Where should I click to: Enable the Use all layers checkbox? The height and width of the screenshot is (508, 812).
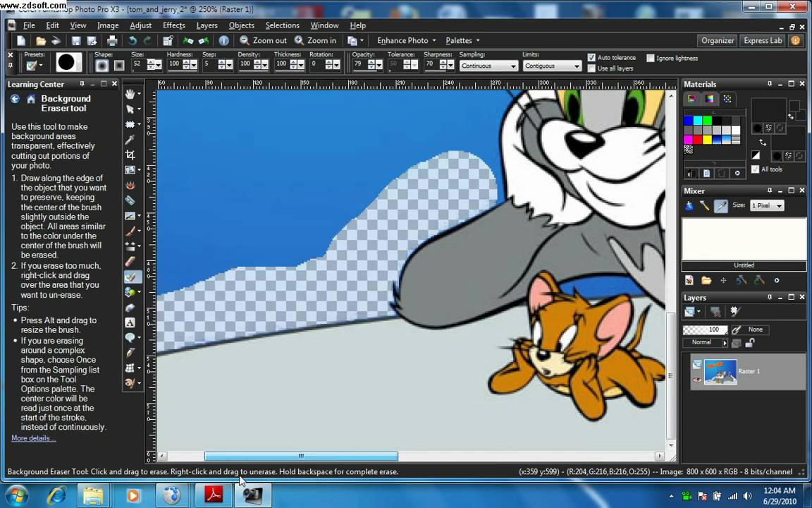(591, 68)
